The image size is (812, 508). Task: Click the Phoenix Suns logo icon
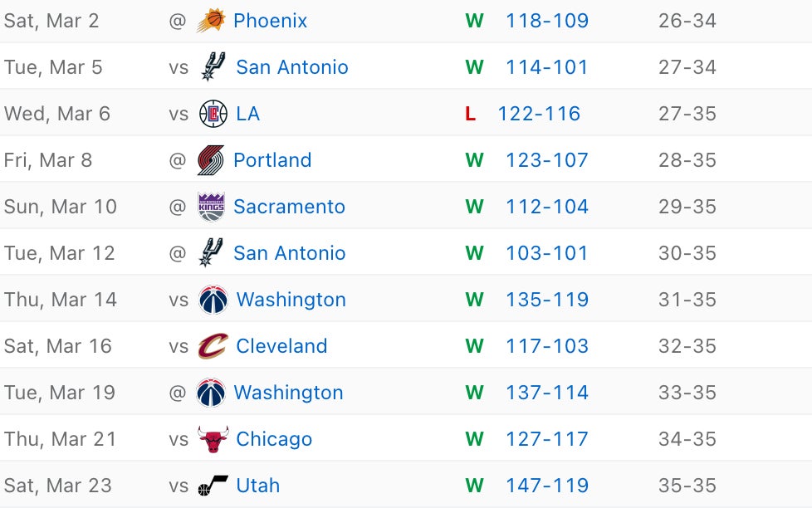(211, 21)
